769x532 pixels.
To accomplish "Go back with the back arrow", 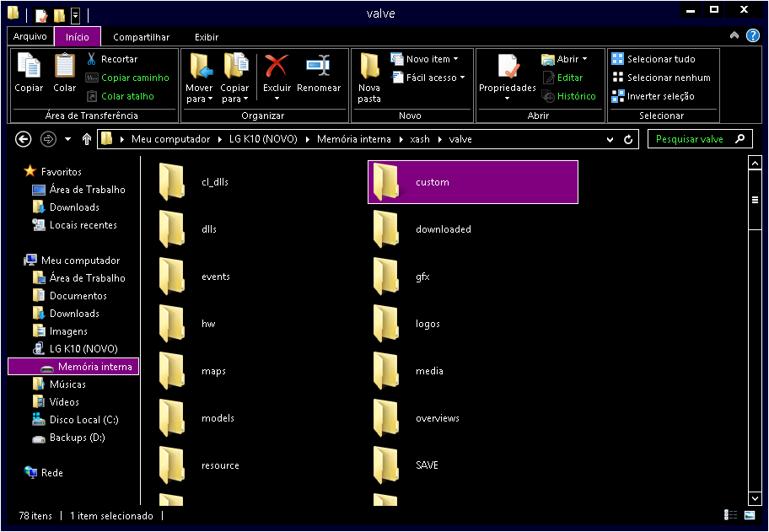I will tap(23, 139).
